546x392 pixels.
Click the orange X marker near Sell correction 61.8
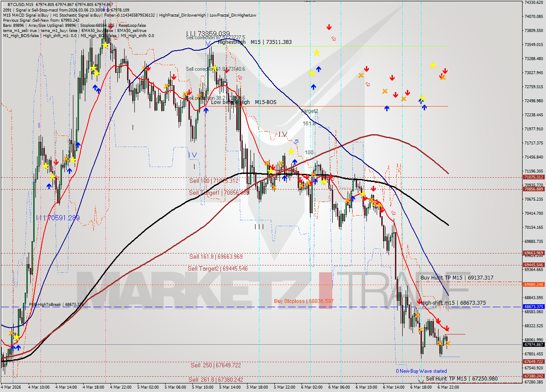(166, 86)
